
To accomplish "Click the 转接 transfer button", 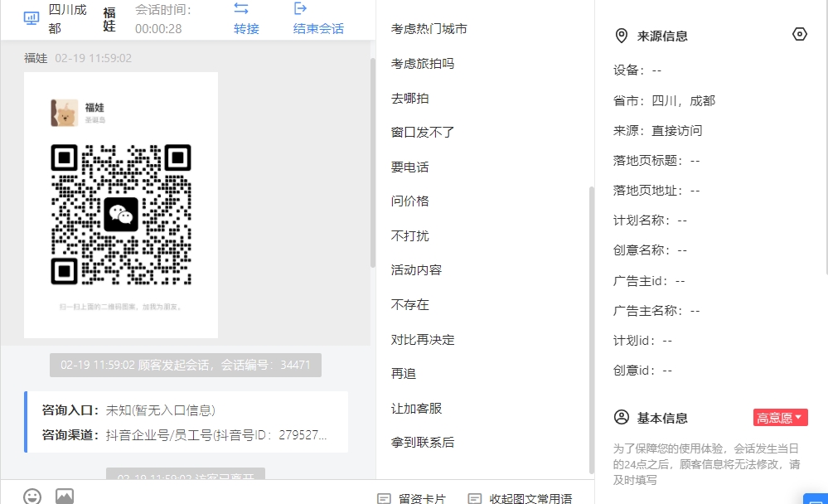I will (246, 18).
